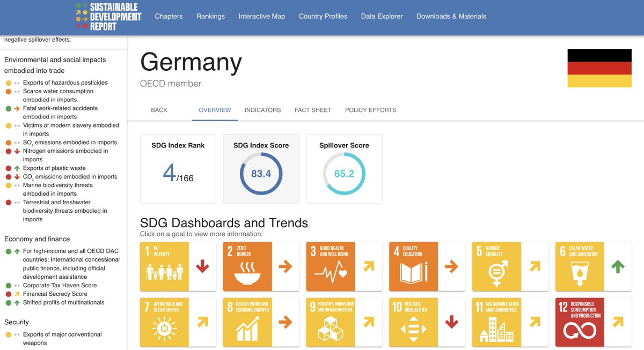Screen dimensions: 644x350
Task: Open SDG 9 Industry, Innovation and Infrastructure icon
Action: 331,322
